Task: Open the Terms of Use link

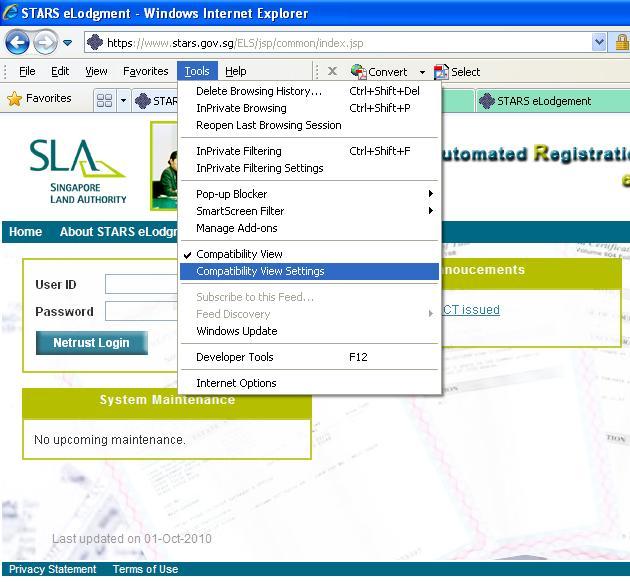Action: pyautogui.click(x=145, y=569)
